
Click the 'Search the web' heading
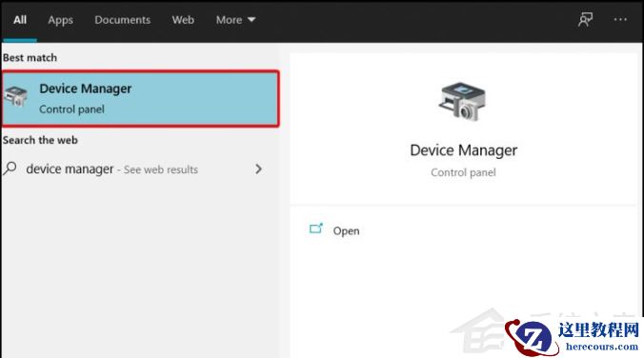click(40, 140)
